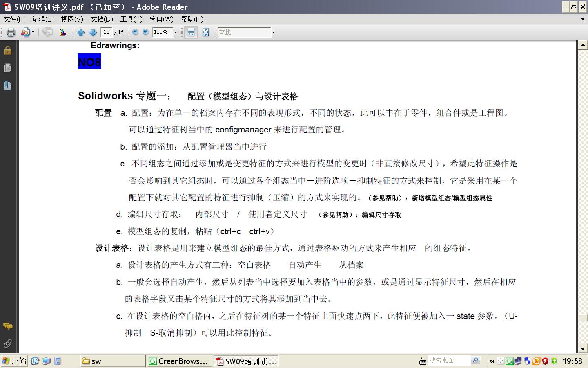Screen dimensions: 588x368
Task: Click the chart and pencil toolbar icon
Action: (x=62, y=32)
